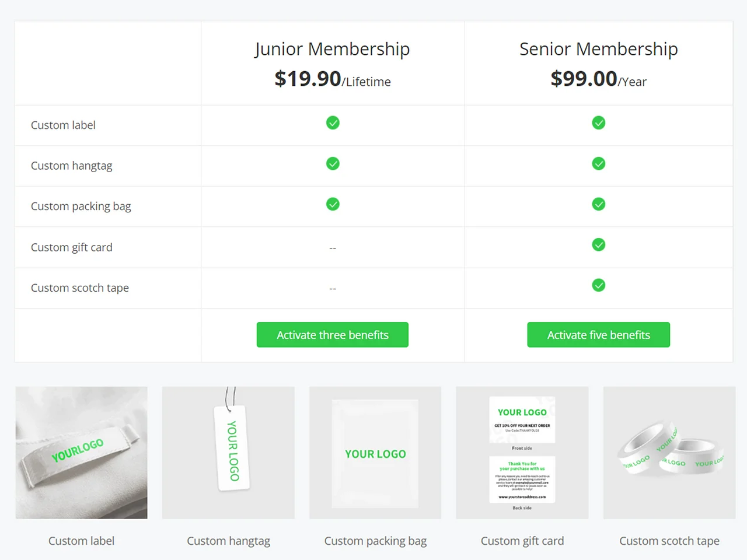Click Junior Membership's Custom hangtag checkmark
This screenshot has height=560, width=747.
[x=333, y=163]
